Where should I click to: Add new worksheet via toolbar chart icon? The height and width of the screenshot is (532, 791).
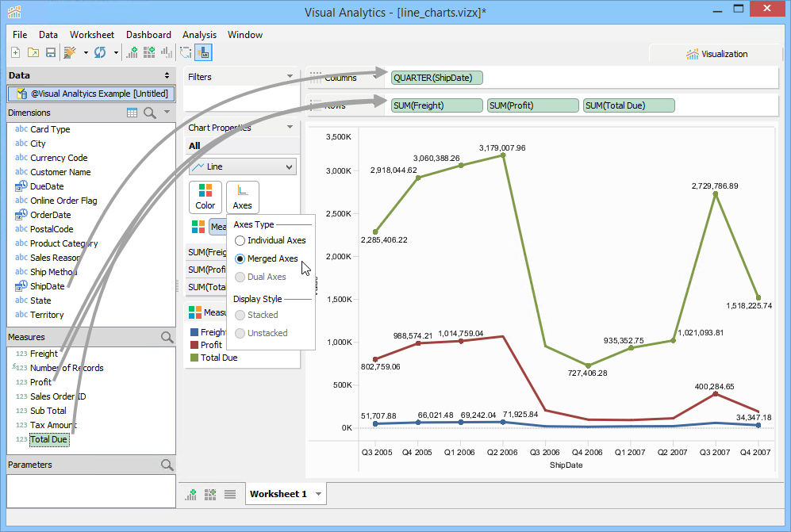click(x=132, y=52)
